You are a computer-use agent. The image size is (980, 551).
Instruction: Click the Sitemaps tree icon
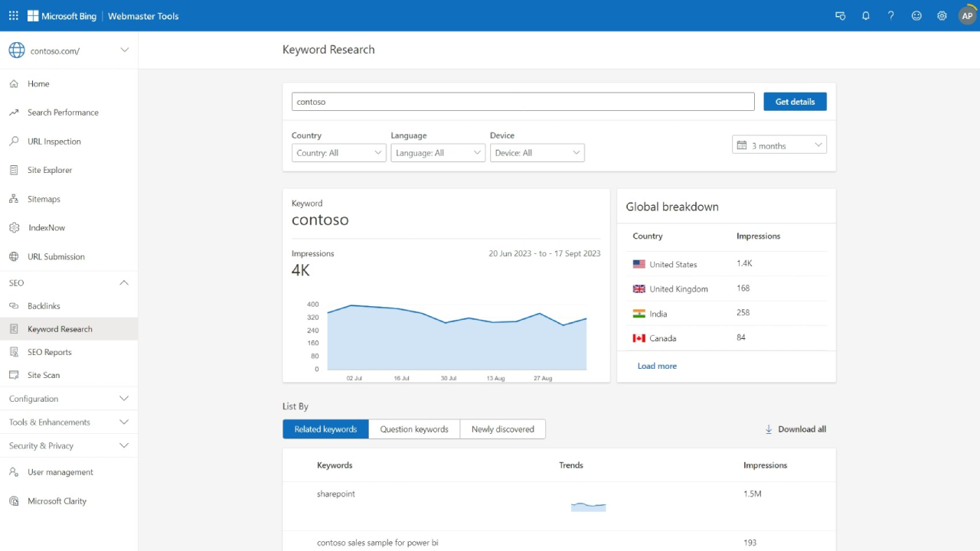coord(14,199)
